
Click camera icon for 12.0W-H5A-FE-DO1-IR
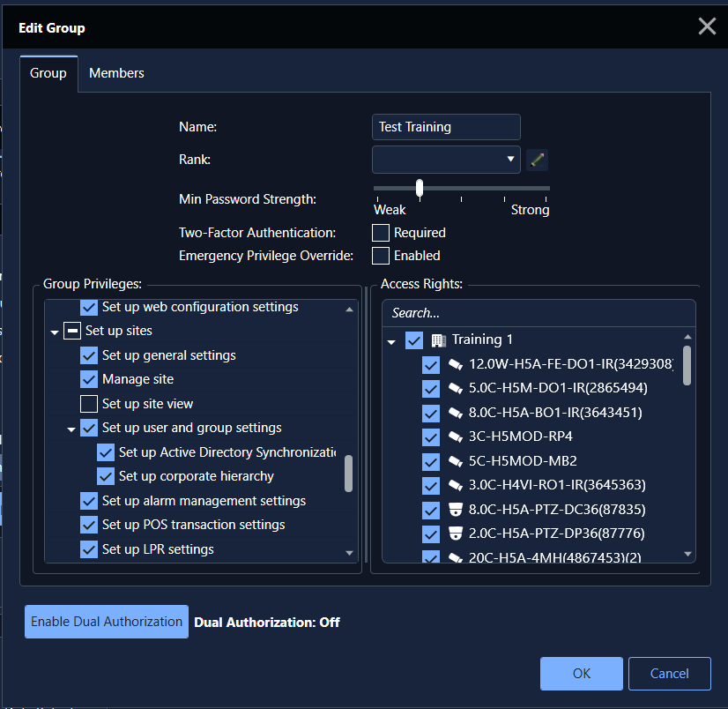coord(456,365)
